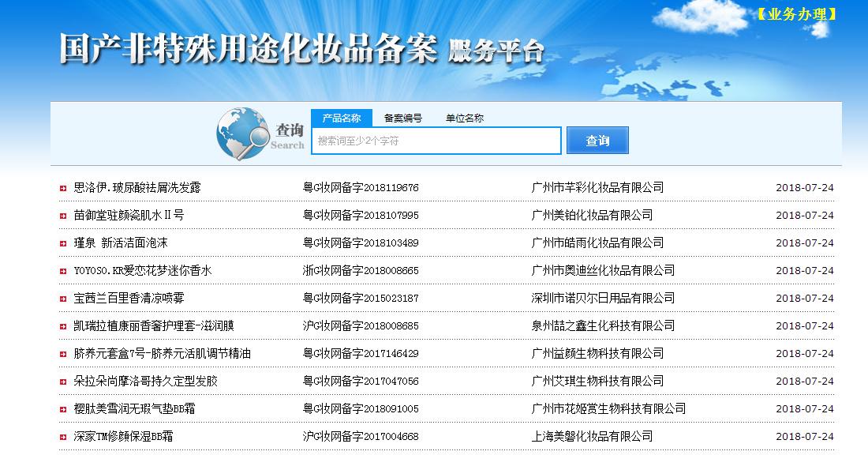Open product 脐养元套盒7号-脐养元活肌调节精油
This screenshot has height=455, width=868.
(163, 353)
